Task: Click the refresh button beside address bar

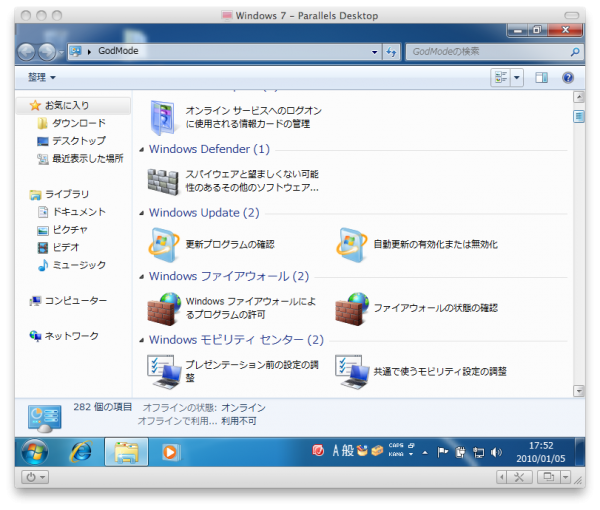Action: click(x=391, y=52)
